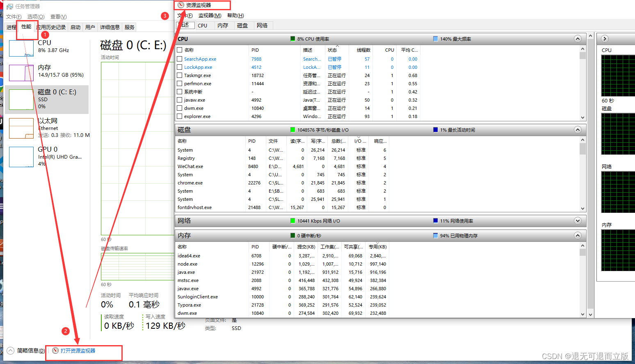
Task: Switch to 用户 tab in Task Manager
Action: pos(90,27)
